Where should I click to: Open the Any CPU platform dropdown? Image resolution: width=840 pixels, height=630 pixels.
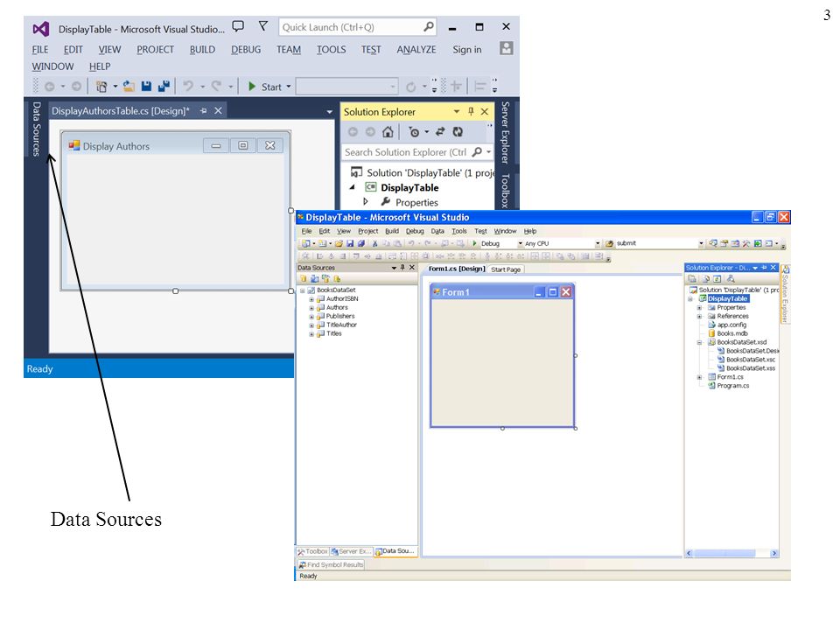(598, 243)
